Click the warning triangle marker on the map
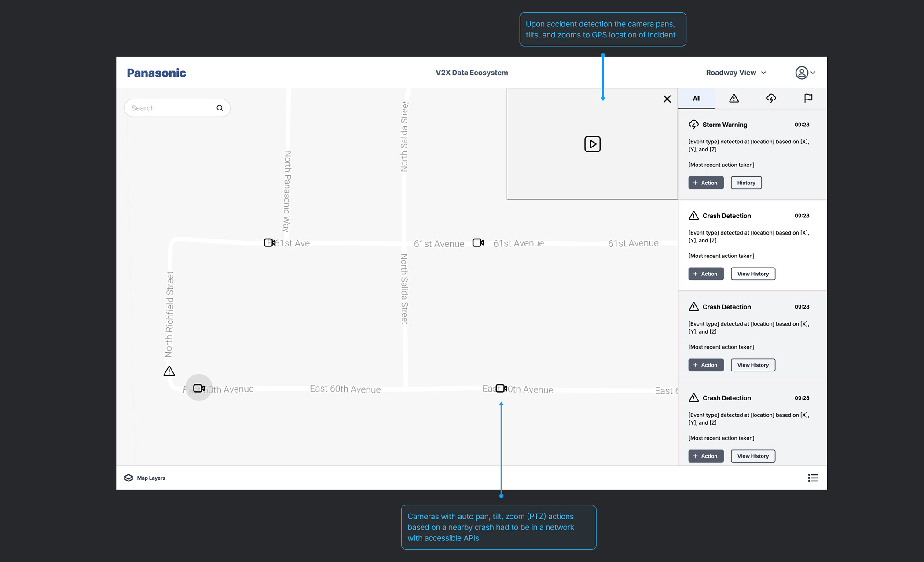 tap(169, 371)
